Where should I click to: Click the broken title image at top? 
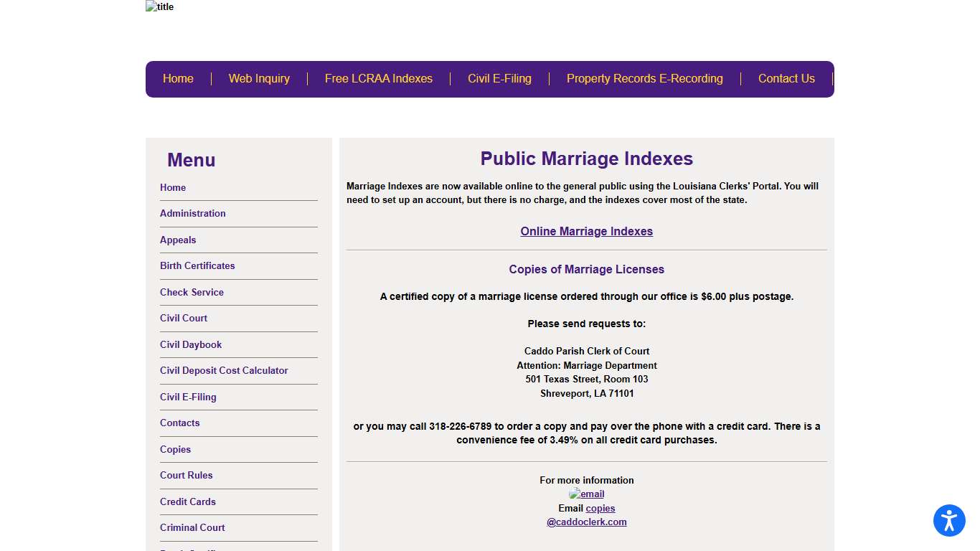tap(159, 7)
